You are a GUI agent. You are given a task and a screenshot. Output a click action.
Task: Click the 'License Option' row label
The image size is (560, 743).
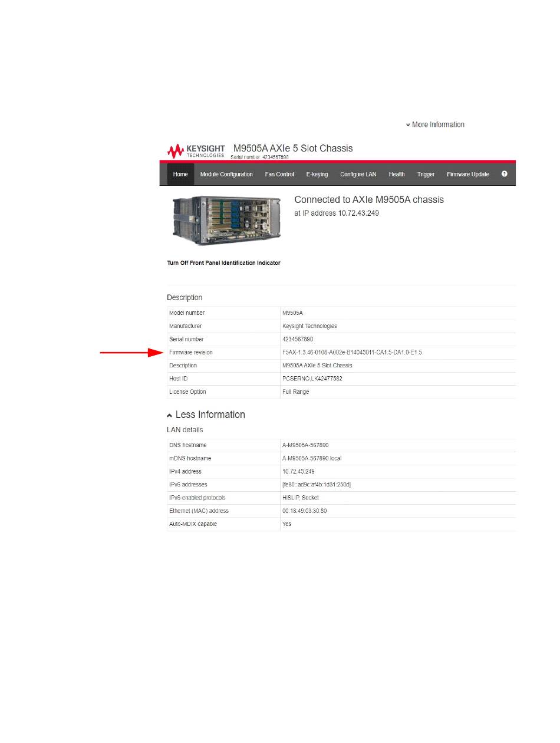(188, 392)
